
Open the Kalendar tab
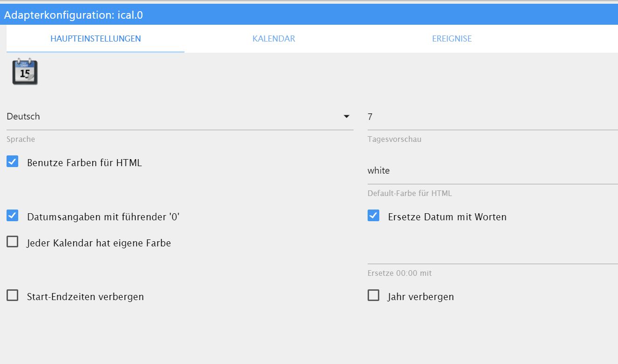274,39
